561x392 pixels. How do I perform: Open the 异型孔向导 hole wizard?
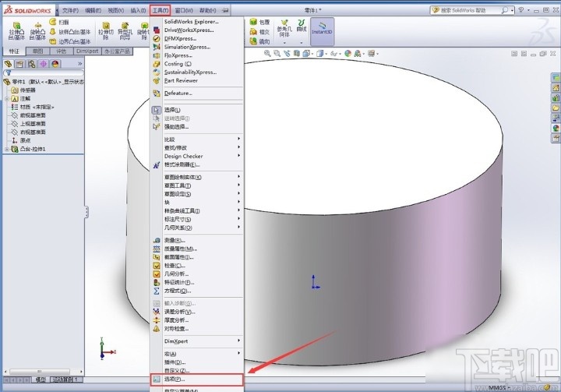pos(125,31)
